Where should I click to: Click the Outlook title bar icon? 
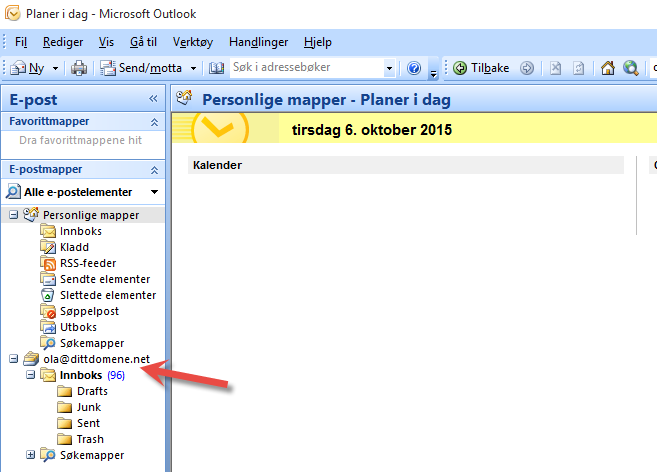click(13, 13)
